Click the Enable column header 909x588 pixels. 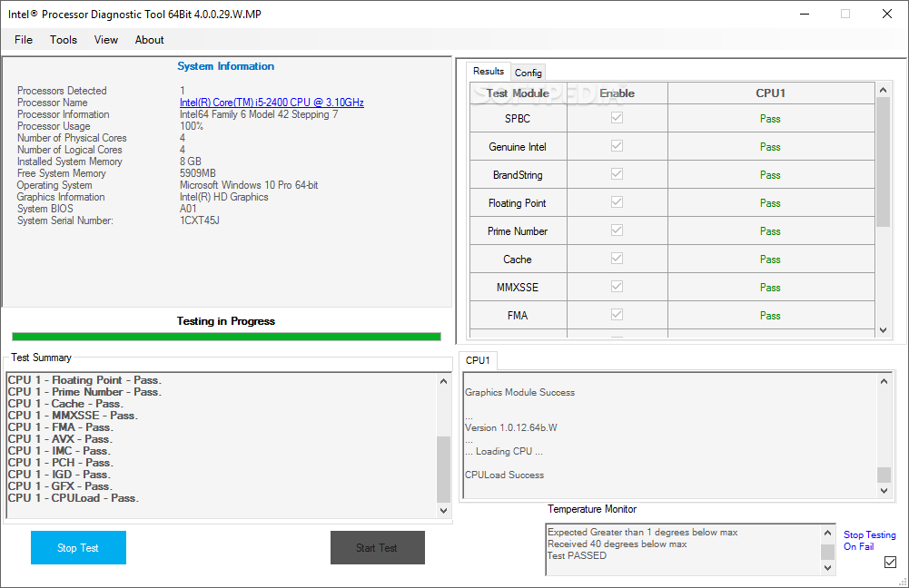[x=617, y=93]
